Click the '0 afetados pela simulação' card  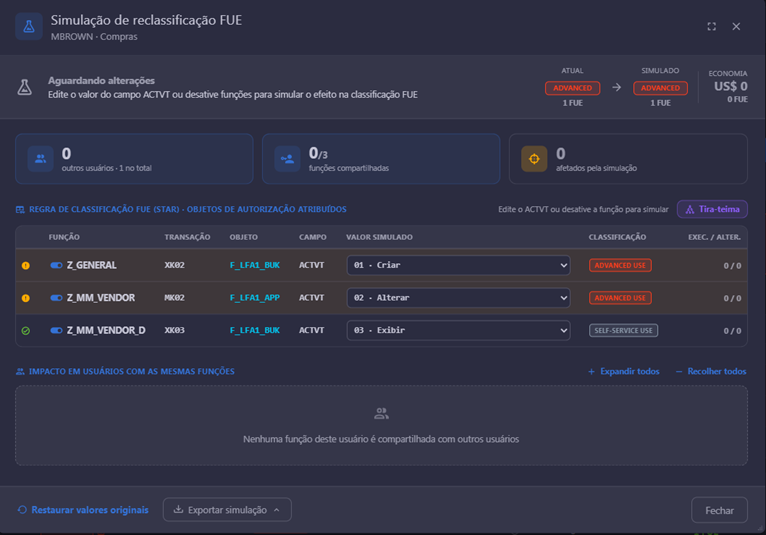pyautogui.click(x=628, y=159)
